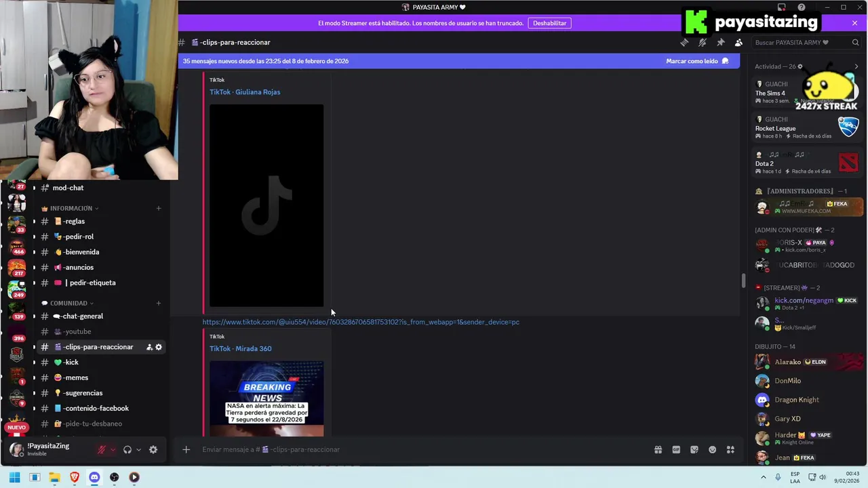The width and height of the screenshot is (868, 488).
Task: Open the -memes channel
Action: [99, 378]
